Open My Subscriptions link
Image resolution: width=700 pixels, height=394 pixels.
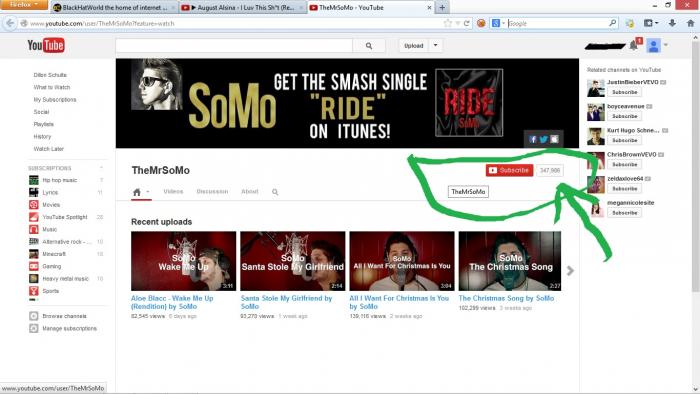(55, 100)
